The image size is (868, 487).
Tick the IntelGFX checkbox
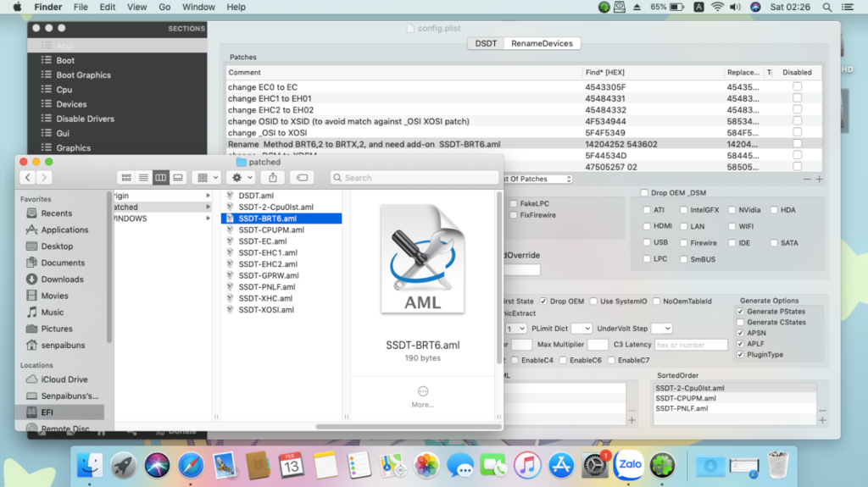(x=682, y=210)
